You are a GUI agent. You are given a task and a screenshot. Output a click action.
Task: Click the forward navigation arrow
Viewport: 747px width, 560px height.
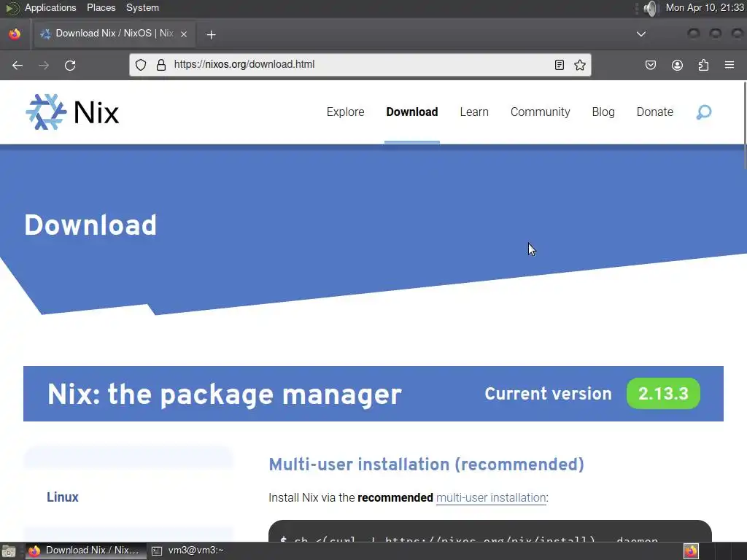pyautogui.click(x=44, y=65)
